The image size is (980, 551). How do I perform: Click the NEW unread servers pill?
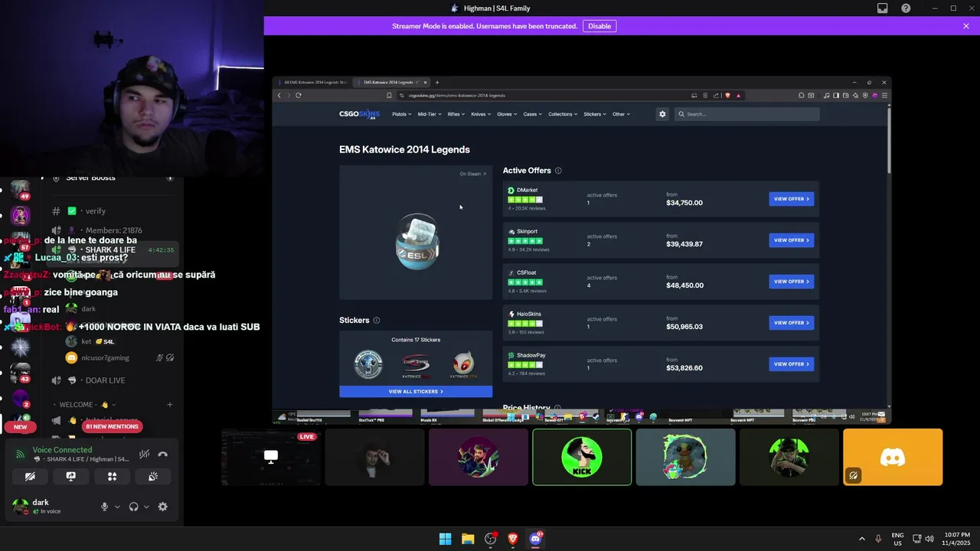click(x=21, y=426)
